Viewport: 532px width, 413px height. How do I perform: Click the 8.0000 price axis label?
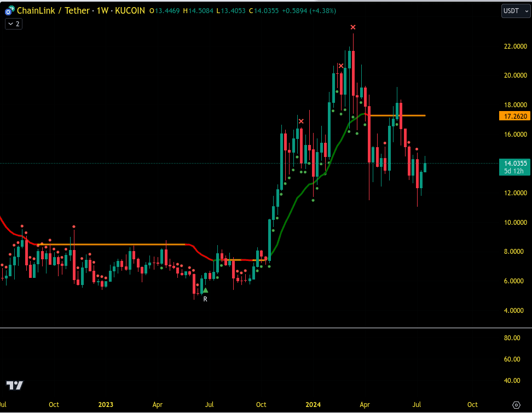click(x=514, y=252)
